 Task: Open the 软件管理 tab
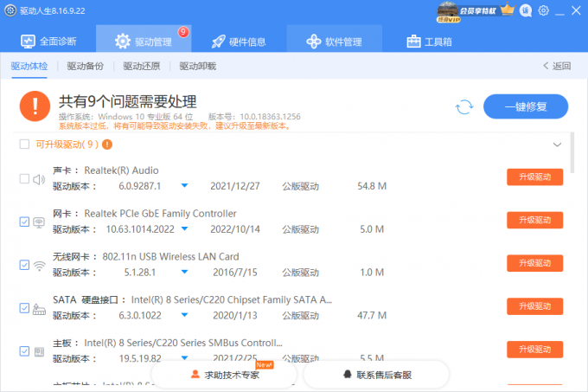coord(334,39)
